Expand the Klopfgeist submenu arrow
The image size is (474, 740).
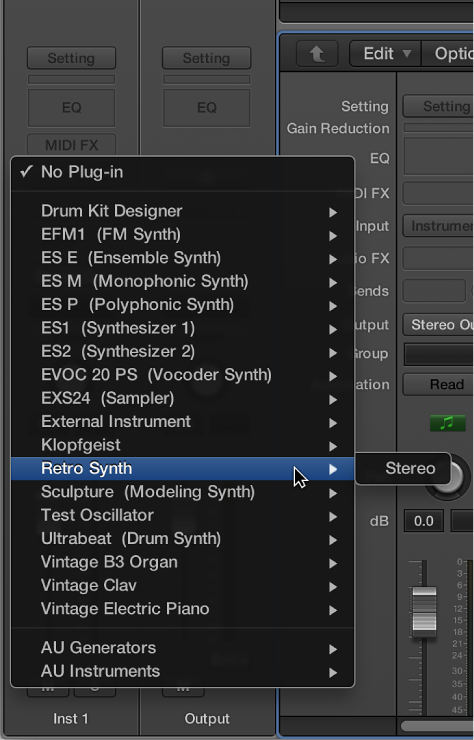(x=333, y=446)
